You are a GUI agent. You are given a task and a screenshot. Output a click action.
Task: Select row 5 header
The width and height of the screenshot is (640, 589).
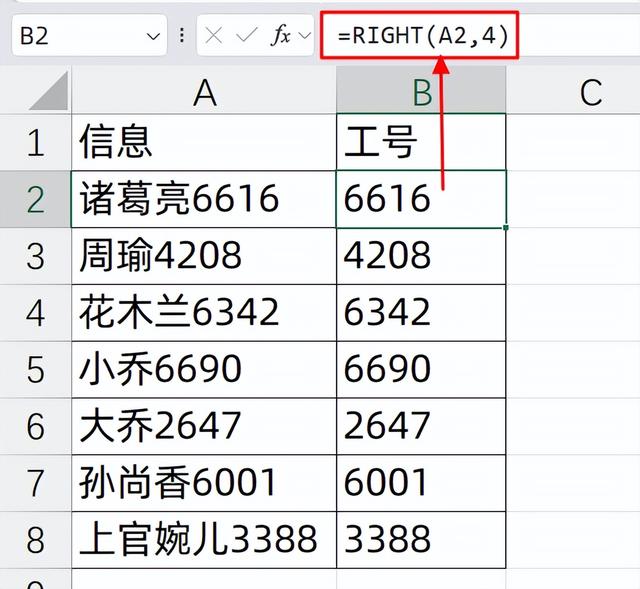tap(36, 369)
